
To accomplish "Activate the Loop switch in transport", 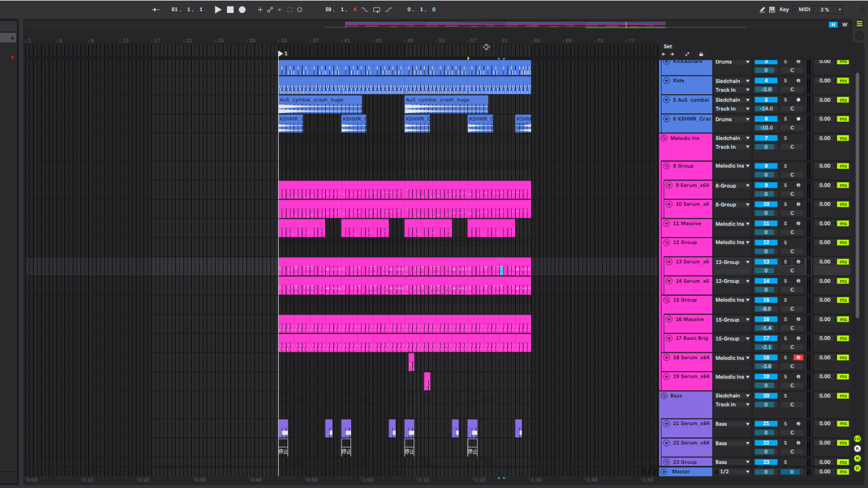I will [x=377, y=9].
